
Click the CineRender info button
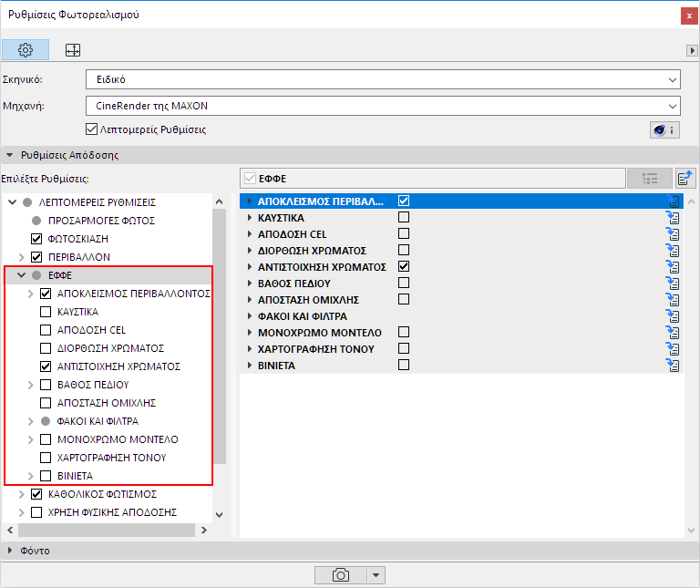(664, 130)
